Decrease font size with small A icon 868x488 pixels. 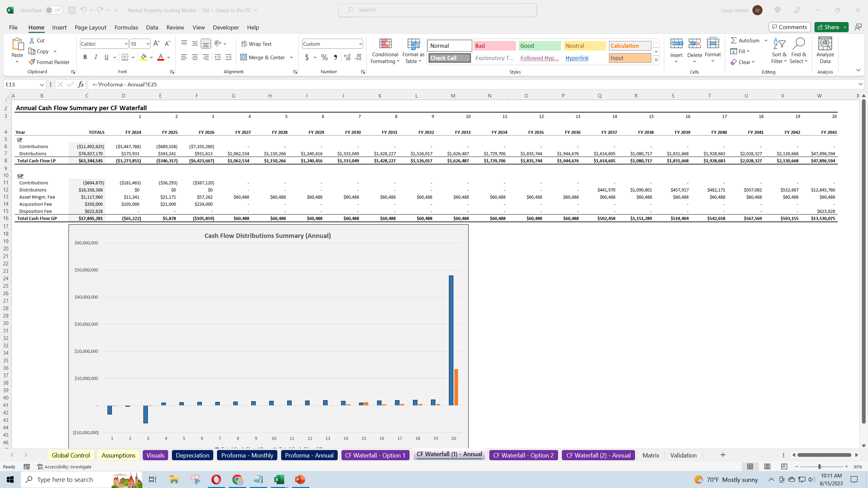167,44
